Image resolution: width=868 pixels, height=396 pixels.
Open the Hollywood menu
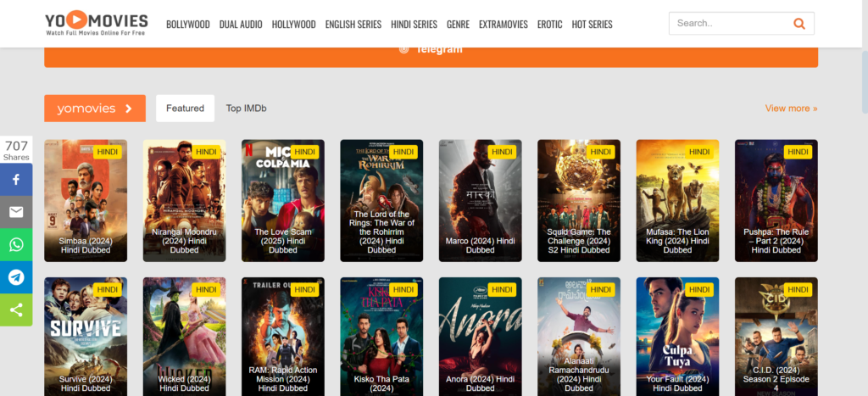pos(293,25)
